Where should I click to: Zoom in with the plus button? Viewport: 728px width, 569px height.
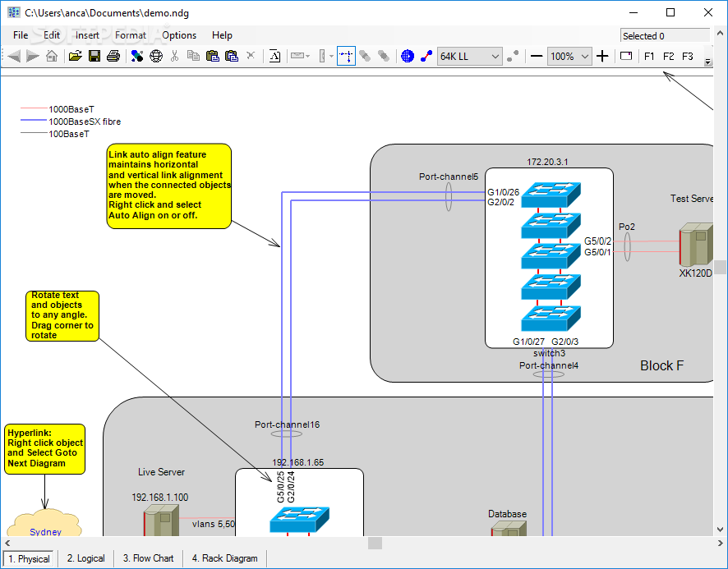(602, 56)
